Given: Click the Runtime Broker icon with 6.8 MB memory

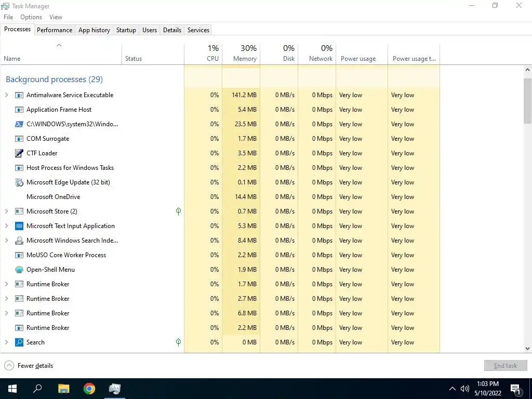Looking at the screenshot, I should (x=19, y=313).
